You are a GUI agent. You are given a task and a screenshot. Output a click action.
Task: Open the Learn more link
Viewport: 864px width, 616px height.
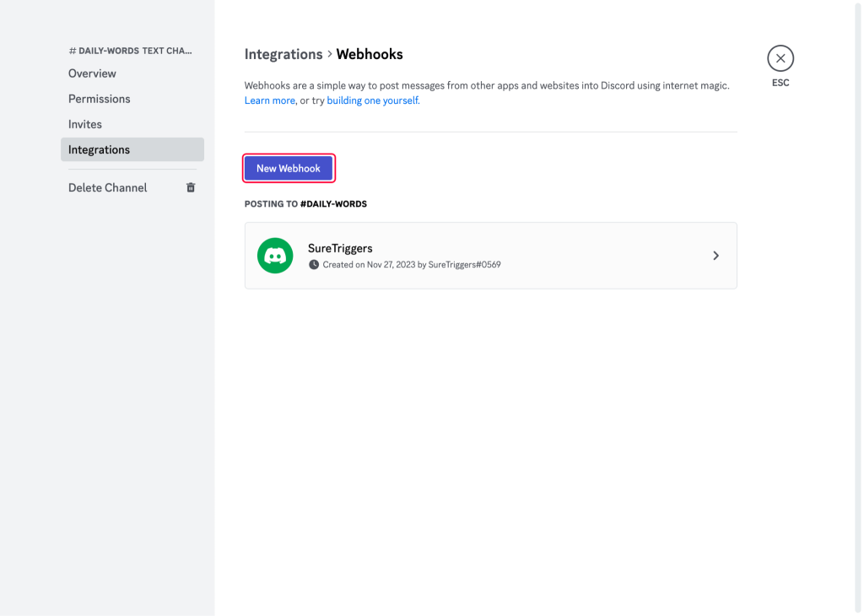pos(269,100)
